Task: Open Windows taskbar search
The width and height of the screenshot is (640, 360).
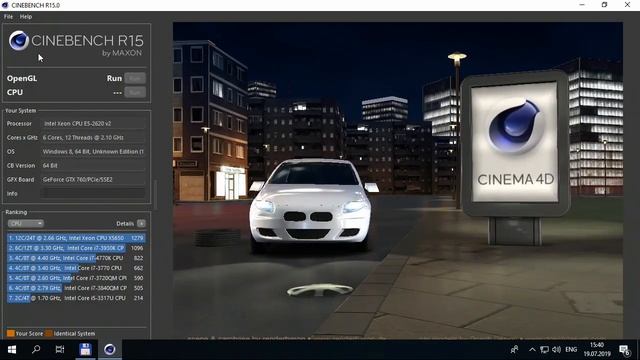Action: click(x=36, y=350)
